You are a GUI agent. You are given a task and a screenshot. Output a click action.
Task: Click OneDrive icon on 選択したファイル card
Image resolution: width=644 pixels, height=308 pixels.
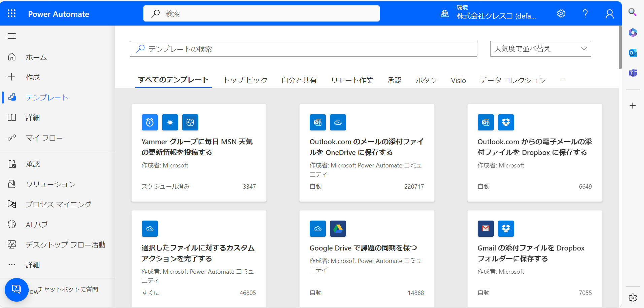150,229
